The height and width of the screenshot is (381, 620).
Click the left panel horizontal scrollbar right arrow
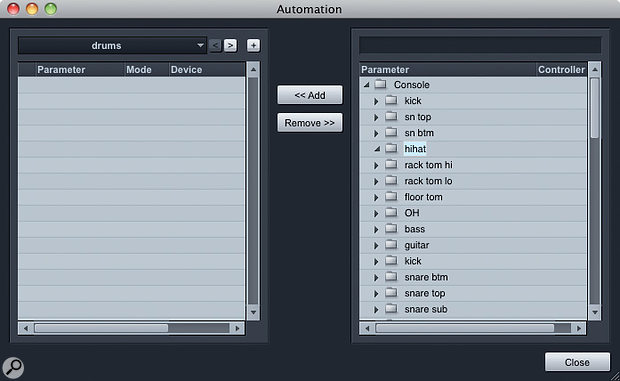237,328
